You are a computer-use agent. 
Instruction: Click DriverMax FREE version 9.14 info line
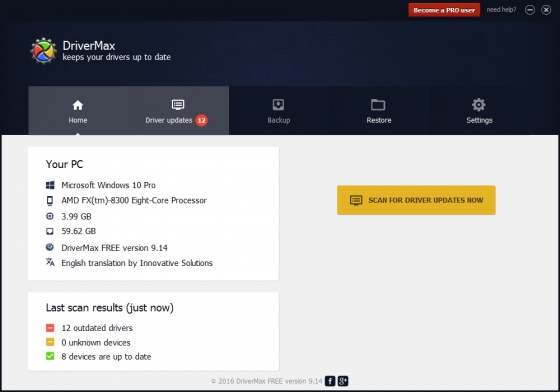click(x=114, y=248)
